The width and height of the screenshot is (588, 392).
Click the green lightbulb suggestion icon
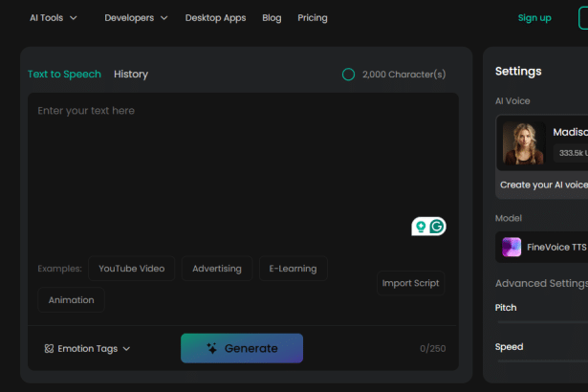(x=421, y=227)
